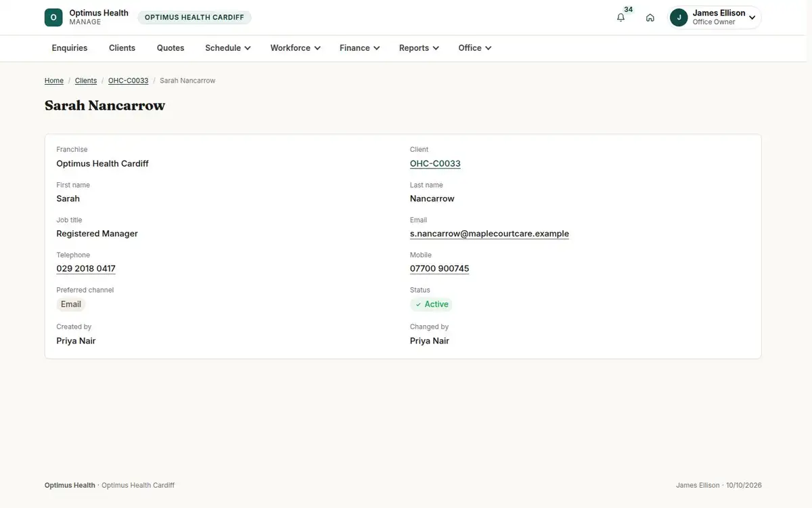The height and width of the screenshot is (508, 812).
Task: Click the footer Optimus Health Cardiff text
Action: point(138,486)
